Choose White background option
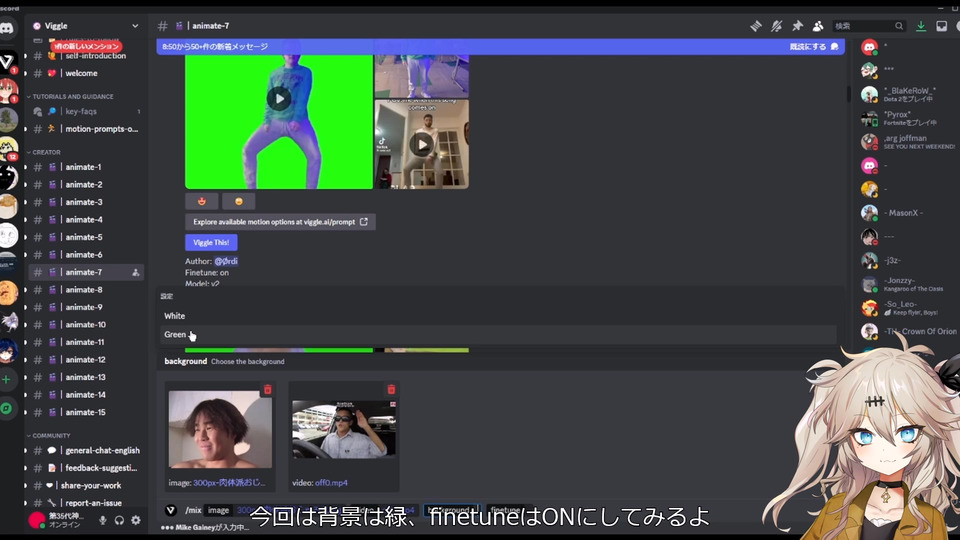The image size is (960, 540). point(498,316)
